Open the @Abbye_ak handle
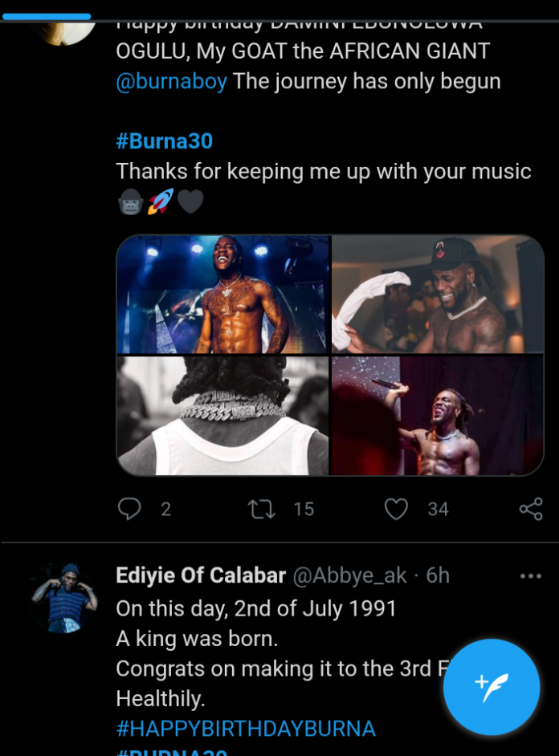 tap(349, 576)
